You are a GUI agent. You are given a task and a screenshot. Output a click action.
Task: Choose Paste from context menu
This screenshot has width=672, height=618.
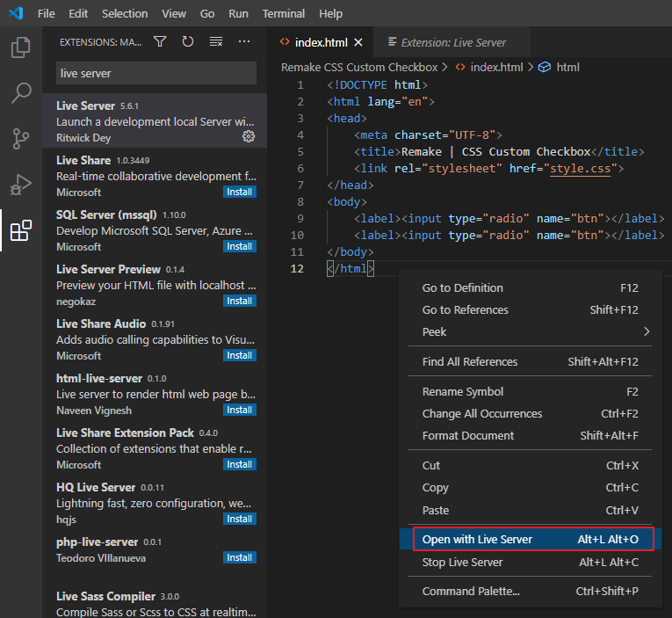[531, 510]
